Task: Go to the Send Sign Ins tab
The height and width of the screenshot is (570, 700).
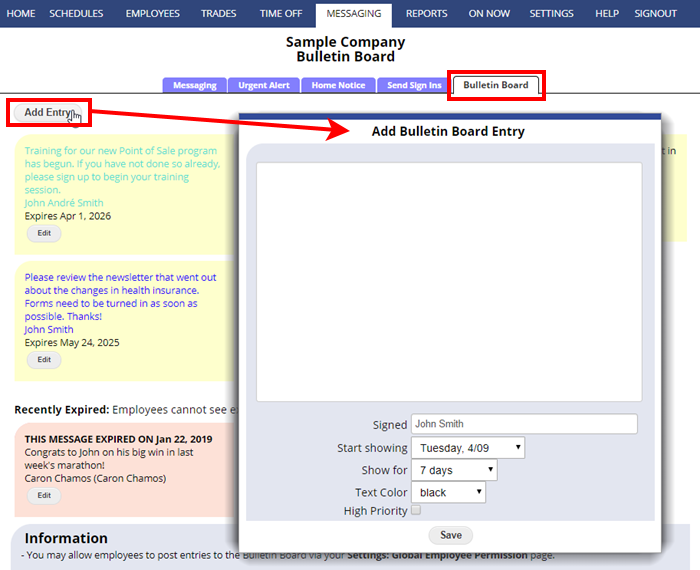Action: 413,85
